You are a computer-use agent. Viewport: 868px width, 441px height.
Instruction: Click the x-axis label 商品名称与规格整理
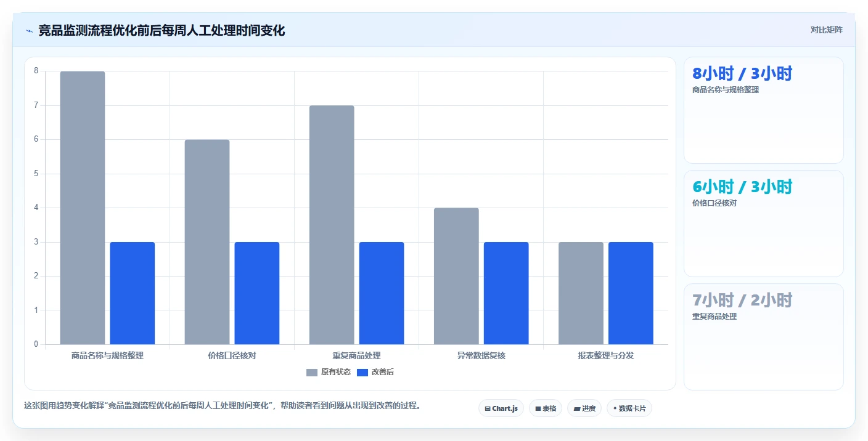(107, 355)
